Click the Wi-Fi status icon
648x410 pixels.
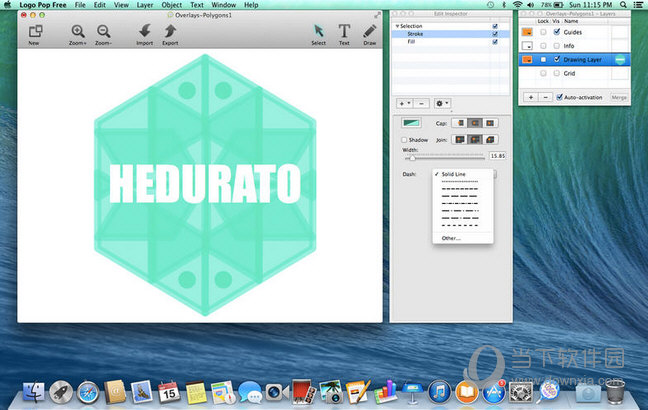[x=517, y=5]
